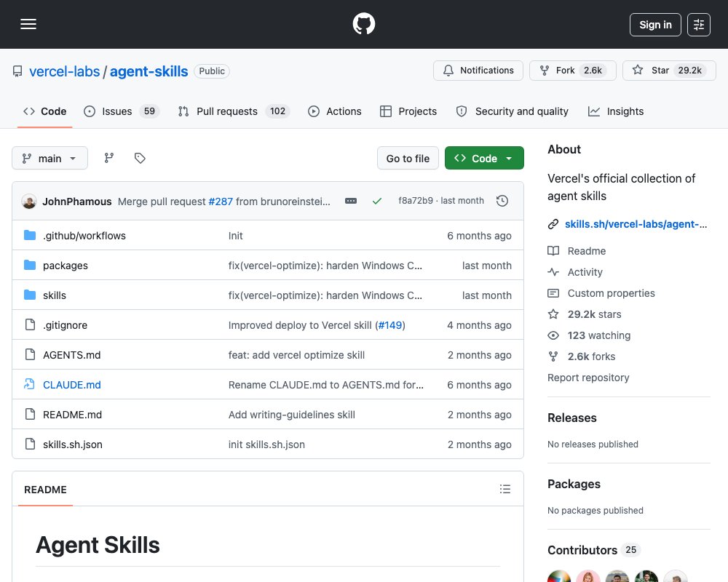Open the hamburger navigation menu
Viewport: 728px width, 582px height.
(28, 24)
